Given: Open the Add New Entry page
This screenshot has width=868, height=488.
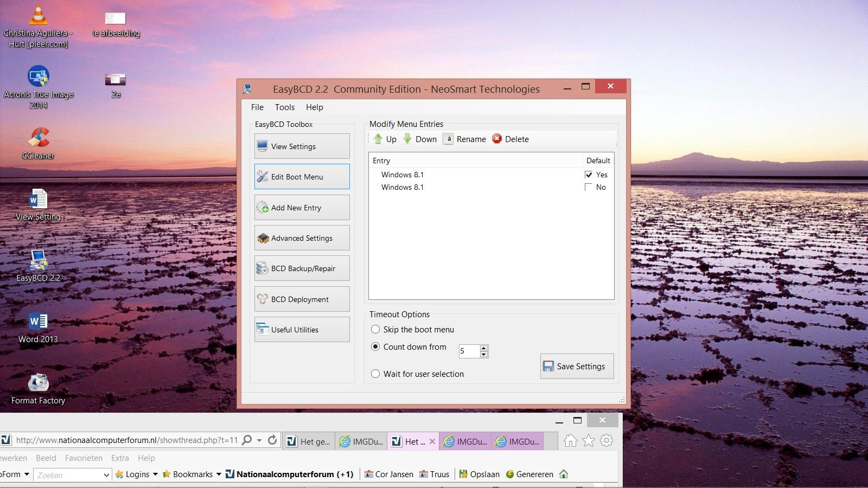Looking at the screenshot, I should tap(302, 208).
